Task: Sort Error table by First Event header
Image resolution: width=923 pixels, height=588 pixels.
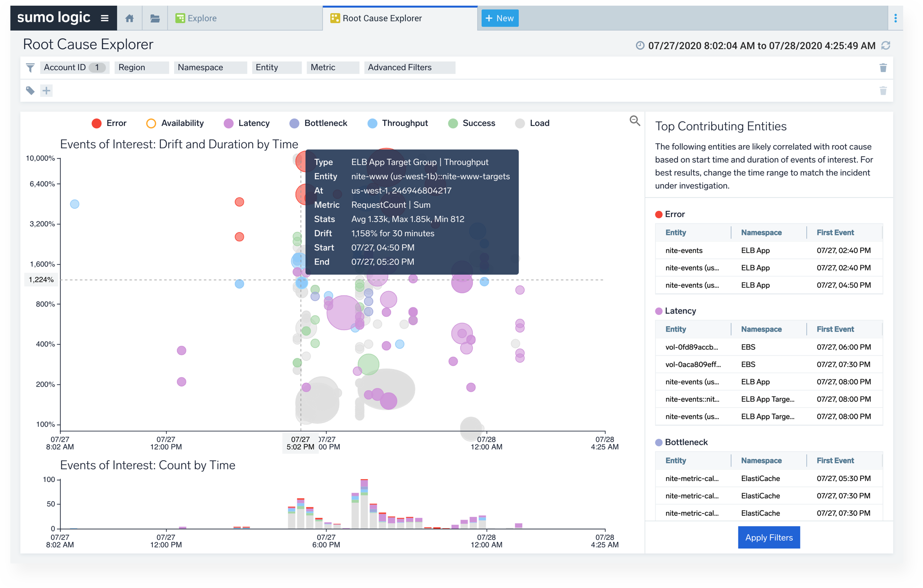Action: 835,232
